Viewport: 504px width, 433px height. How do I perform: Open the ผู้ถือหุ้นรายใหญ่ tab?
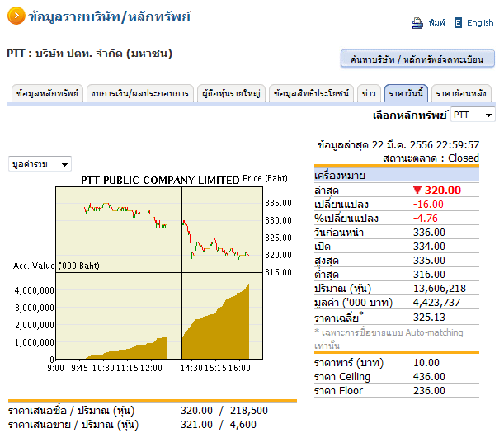[231, 93]
